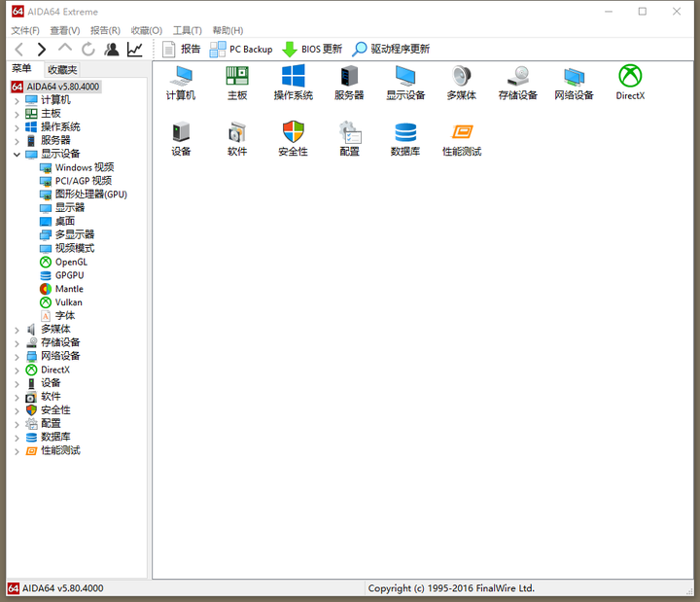Open the 工具(T) menu
Screen dimensions: 700x602
tap(188, 31)
